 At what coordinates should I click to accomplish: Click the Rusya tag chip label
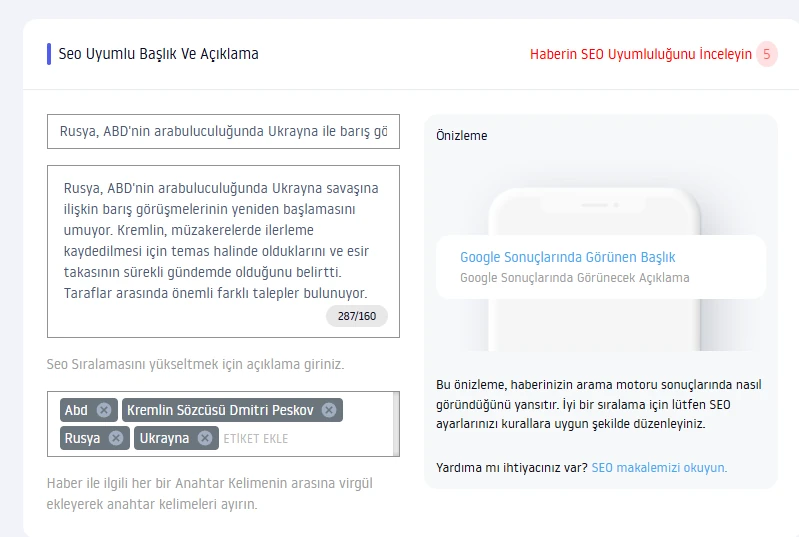[x=83, y=438]
